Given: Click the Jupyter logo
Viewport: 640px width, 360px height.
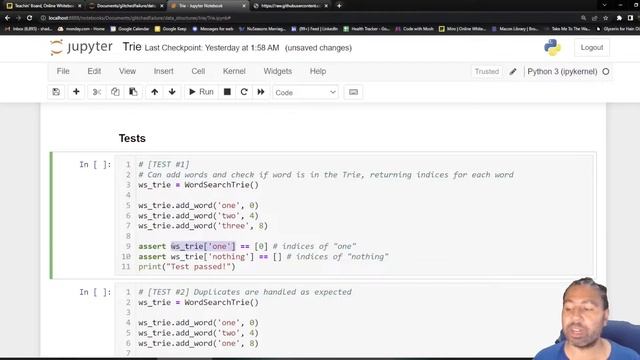Looking at the screenshot, I should coord(81,47).
